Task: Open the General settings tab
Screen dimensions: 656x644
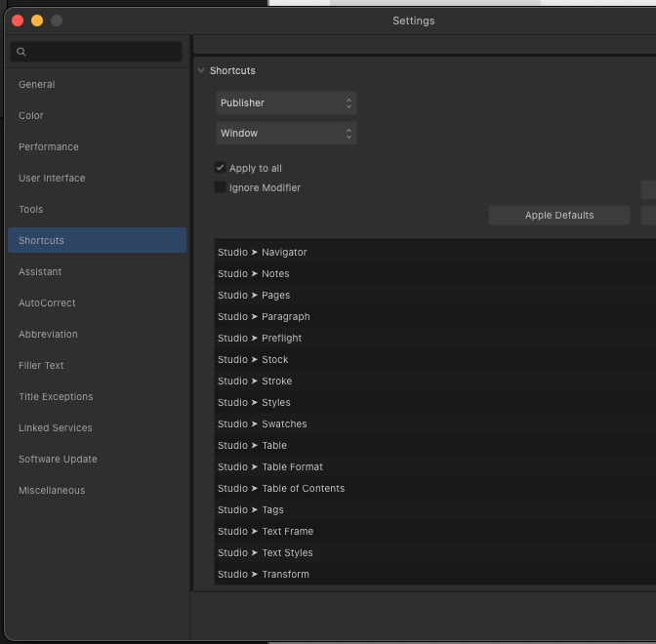Action: 37,85
